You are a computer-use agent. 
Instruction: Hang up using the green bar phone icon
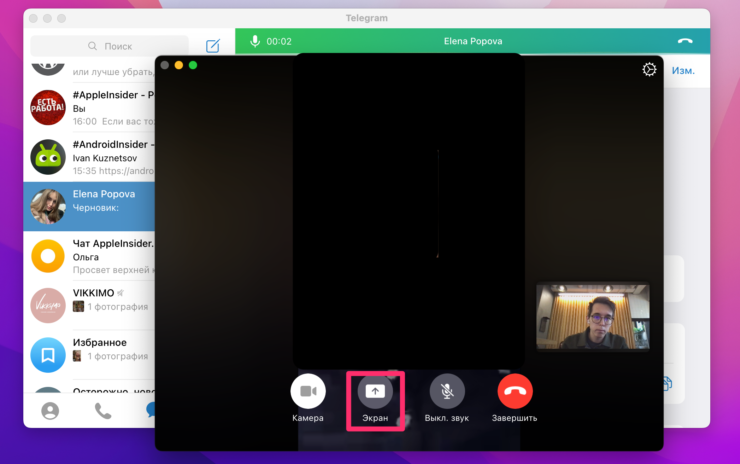pyautogui.click(x=685, y=41)
